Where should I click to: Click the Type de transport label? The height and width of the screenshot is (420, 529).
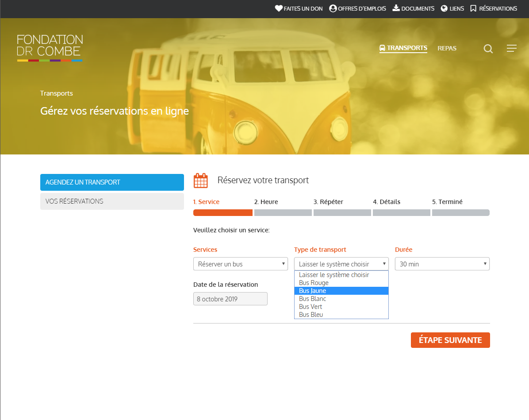[320, 250]
